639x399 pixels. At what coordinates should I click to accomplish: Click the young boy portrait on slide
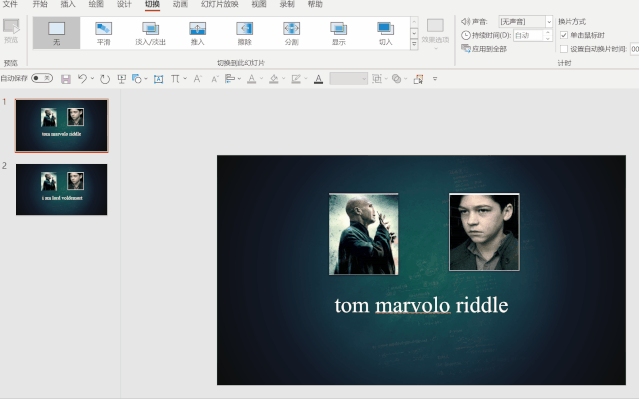point(484,232)
